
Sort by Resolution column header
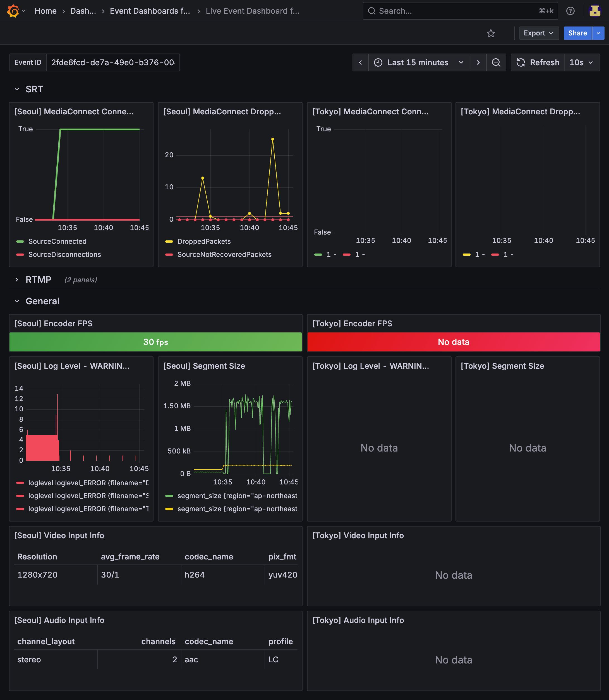coord(37,557)
